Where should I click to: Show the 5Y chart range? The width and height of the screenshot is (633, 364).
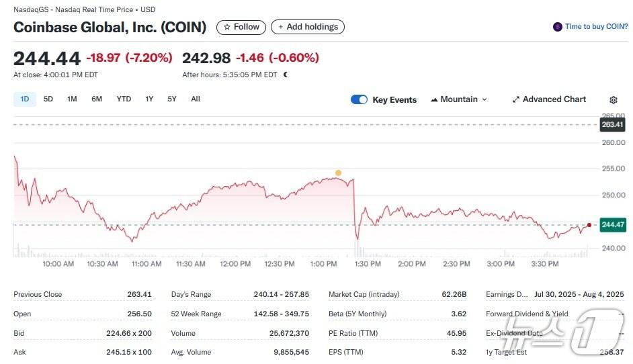(172, 99)
